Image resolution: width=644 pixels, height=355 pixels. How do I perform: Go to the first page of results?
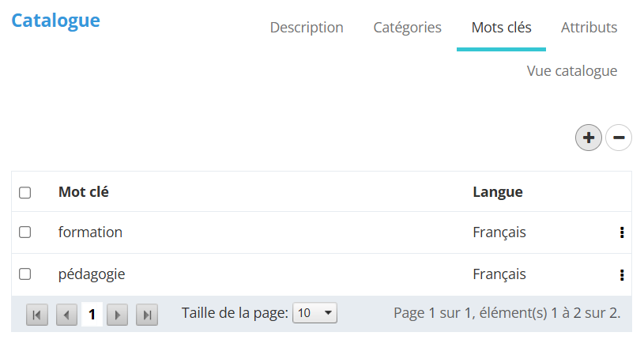36,315
